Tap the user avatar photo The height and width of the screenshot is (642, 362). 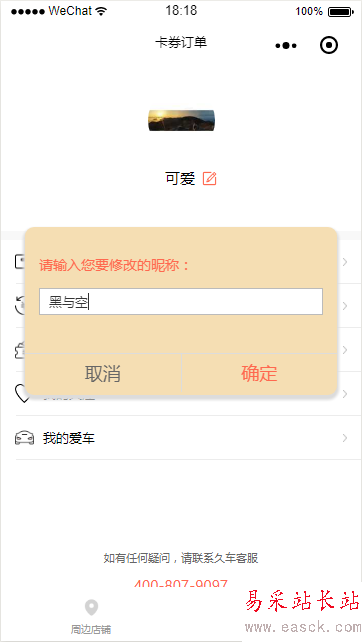[181, 120]
